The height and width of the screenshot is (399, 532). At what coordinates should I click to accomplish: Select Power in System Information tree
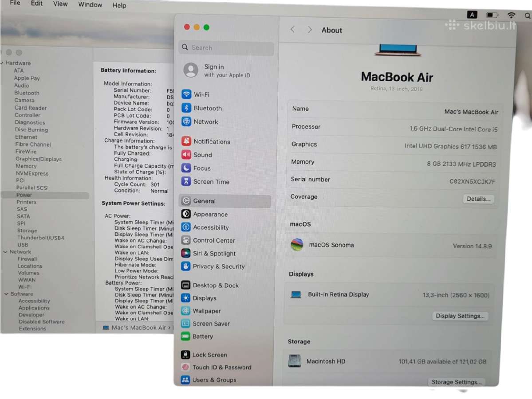coord(24,195)
